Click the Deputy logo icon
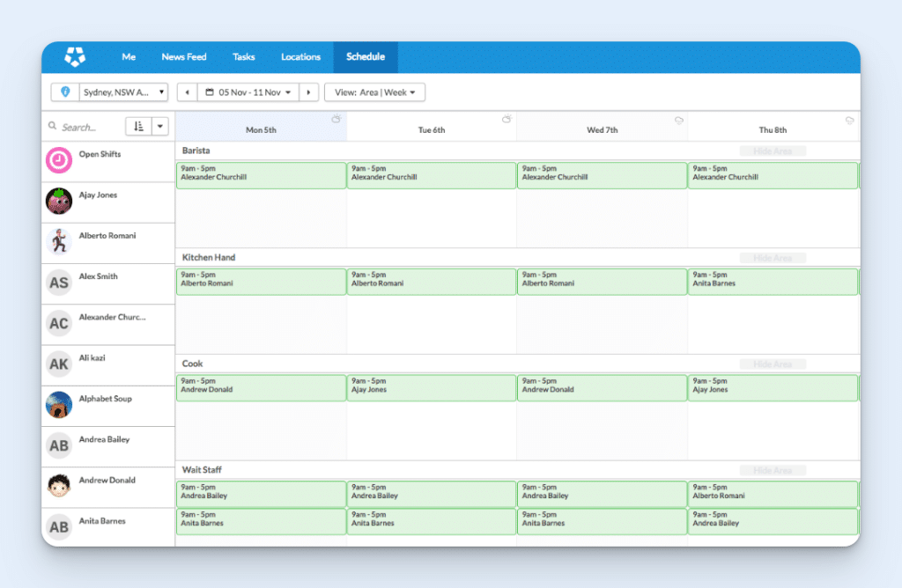The image size is (902, 588). click(x=76, y=56)
